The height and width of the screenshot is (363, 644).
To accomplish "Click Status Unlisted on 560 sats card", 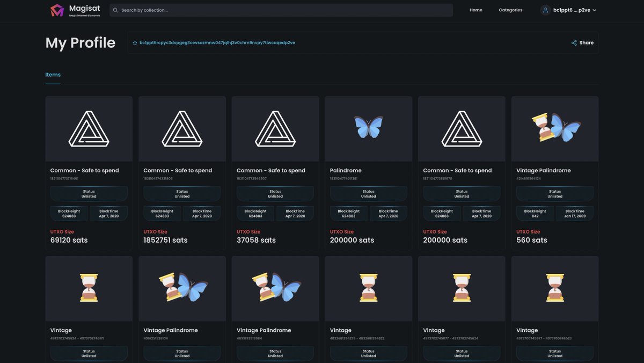I will (555, 194).
